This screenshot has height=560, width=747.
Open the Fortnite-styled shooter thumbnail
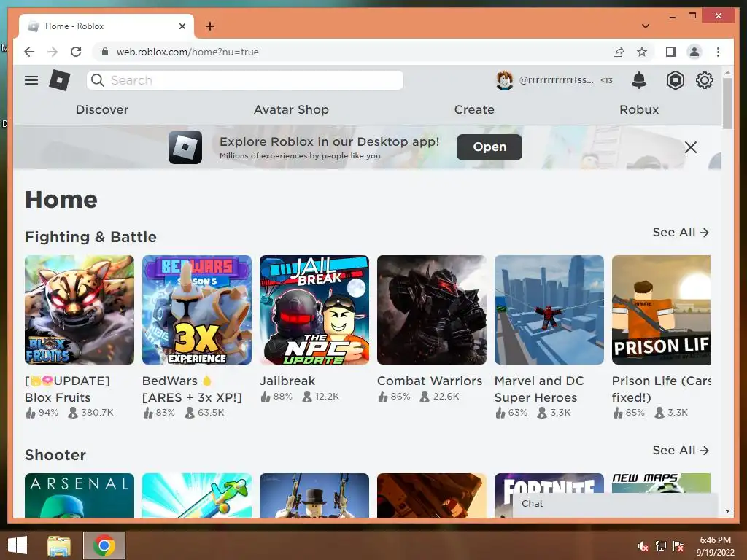549,484
